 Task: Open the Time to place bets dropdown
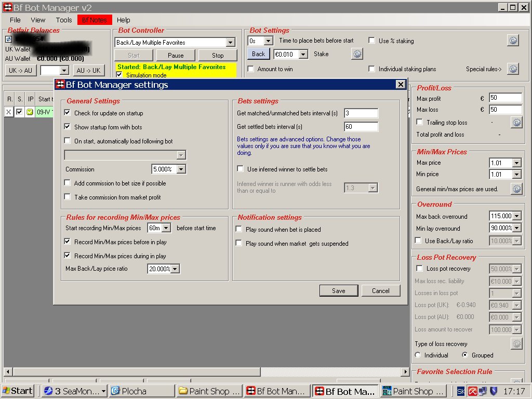point(268,41)
